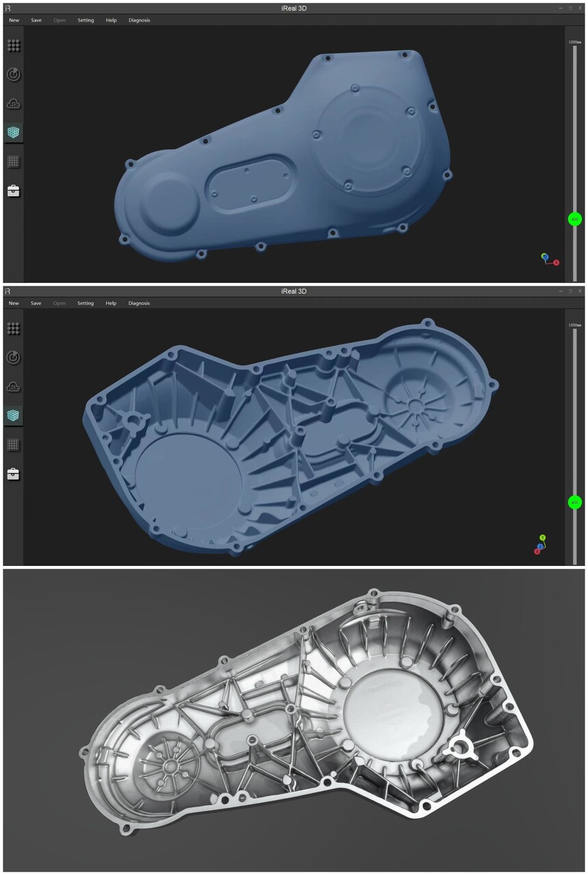588x875 pixels.
Task: Click the 1000mm label in the ribbed-interior window
Action: pyautogui.click(x=575, y=325)
